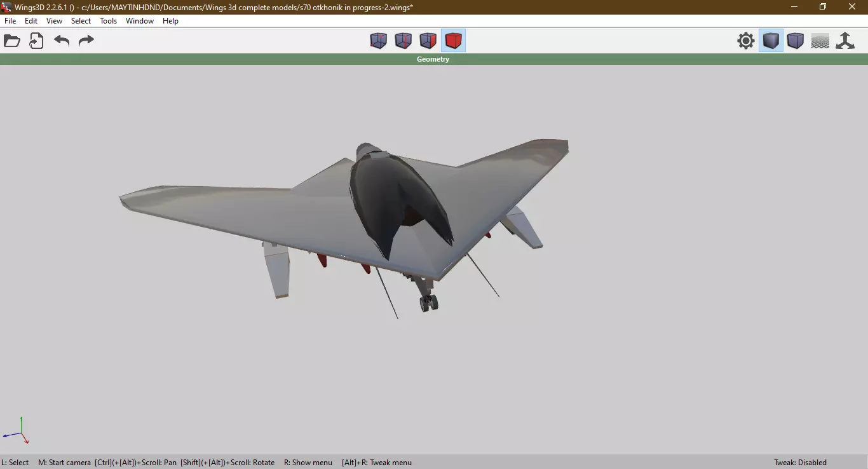Toggle axes display icon

pyautogui.click(x=845, y=41)
